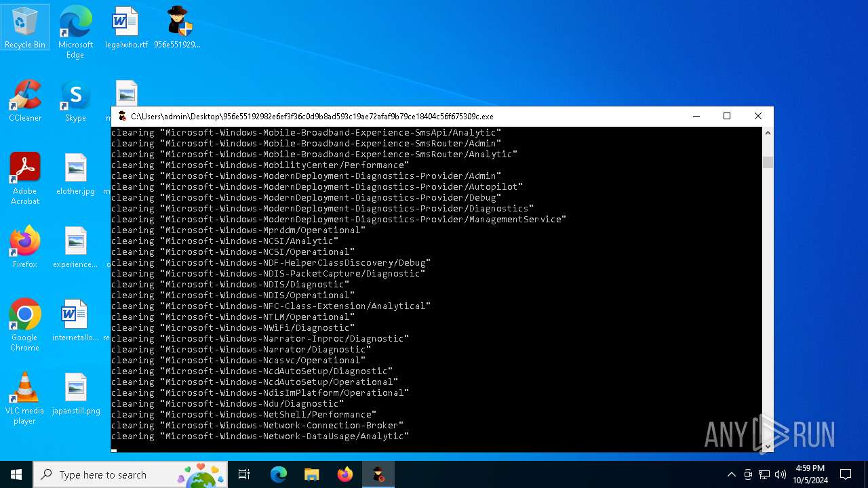Open Microsoft Edge from the taskbar
Image resolution: width=868 pixels, height=488 pixels.
tap(279, 474)
